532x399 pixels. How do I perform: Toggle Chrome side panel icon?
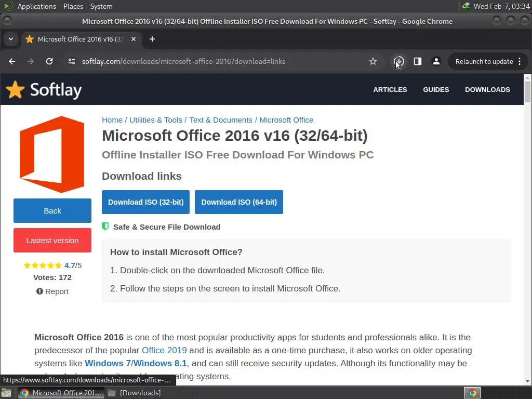pyautogui.click(x=418, y=61)
